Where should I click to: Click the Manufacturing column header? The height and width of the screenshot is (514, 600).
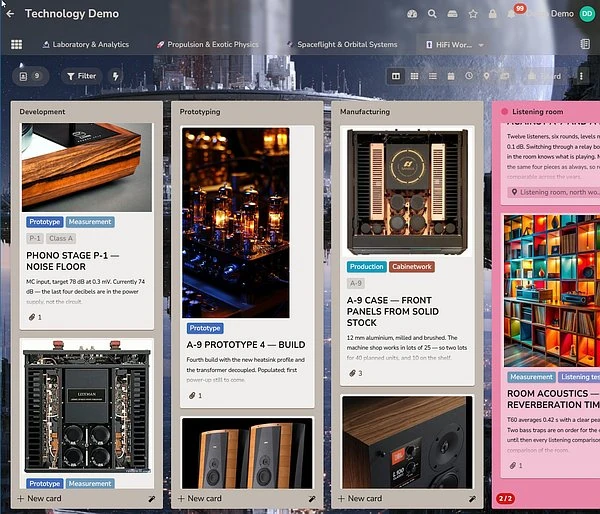[365, 112]
